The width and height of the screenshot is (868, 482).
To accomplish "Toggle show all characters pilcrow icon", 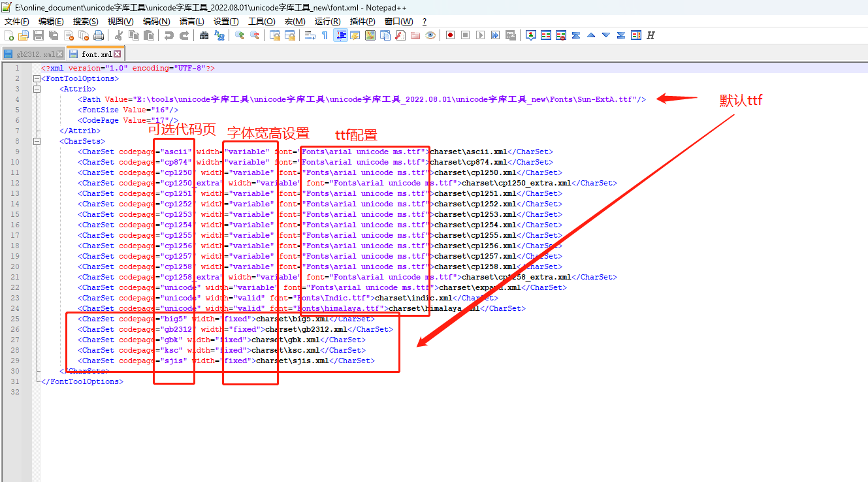I will click(325, 35).
